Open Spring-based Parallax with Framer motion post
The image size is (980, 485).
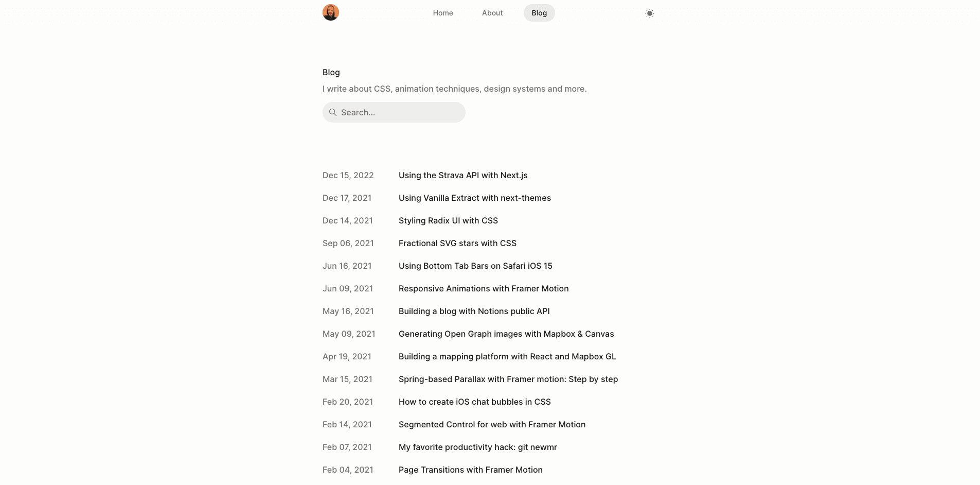[x=508, y=379]
